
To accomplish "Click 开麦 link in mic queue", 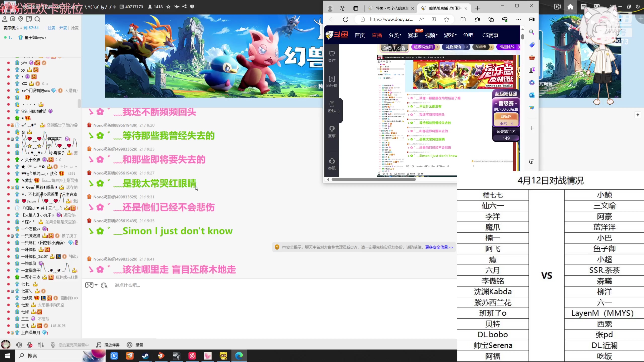I will coord(63,28).
